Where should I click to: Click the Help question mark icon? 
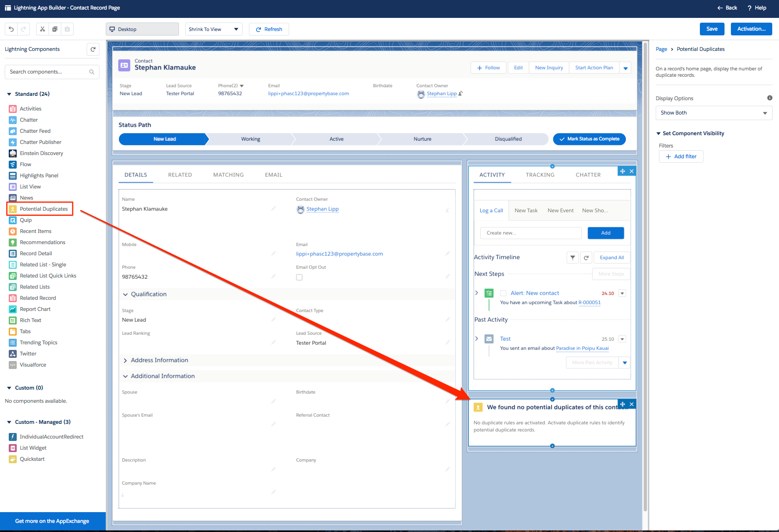point(750,8)
